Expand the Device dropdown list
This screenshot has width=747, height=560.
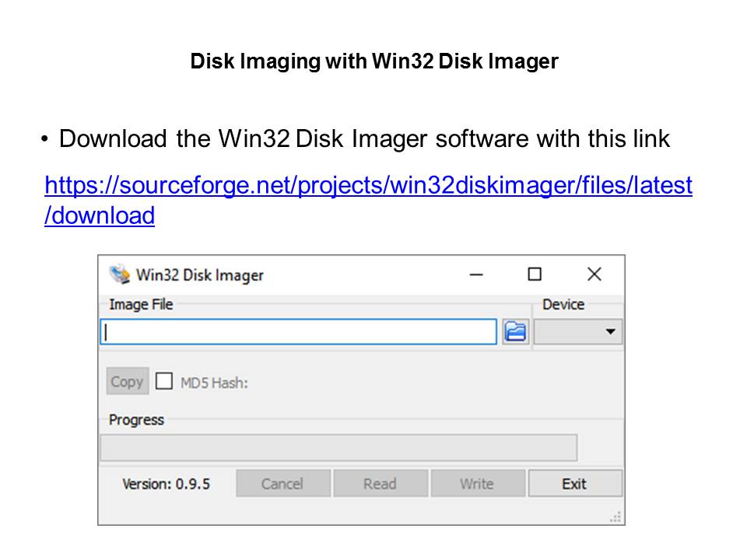click(578, 332)
